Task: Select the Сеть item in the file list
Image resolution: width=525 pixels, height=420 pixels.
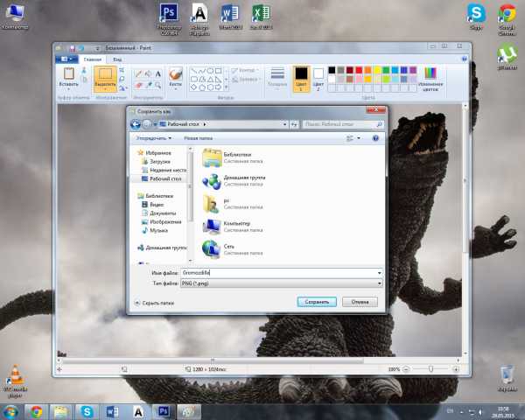Action: [233, 249]
